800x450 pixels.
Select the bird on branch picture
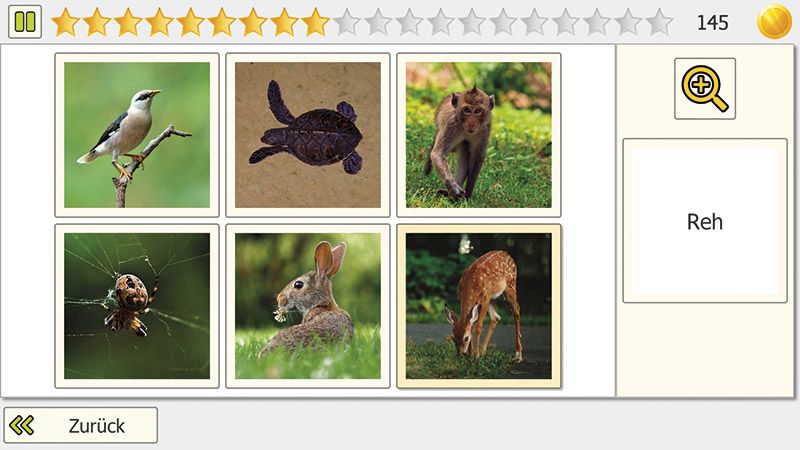click(x=137, y=135)
